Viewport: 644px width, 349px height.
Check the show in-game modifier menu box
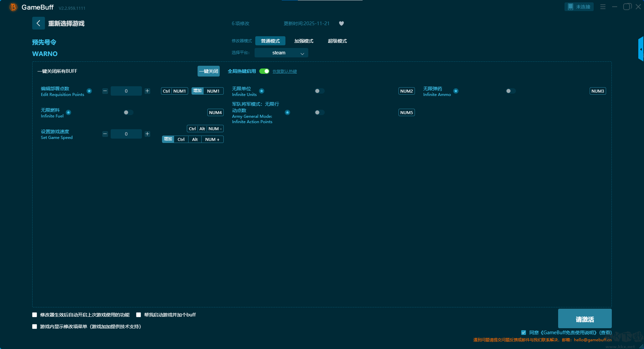point(35,327)
